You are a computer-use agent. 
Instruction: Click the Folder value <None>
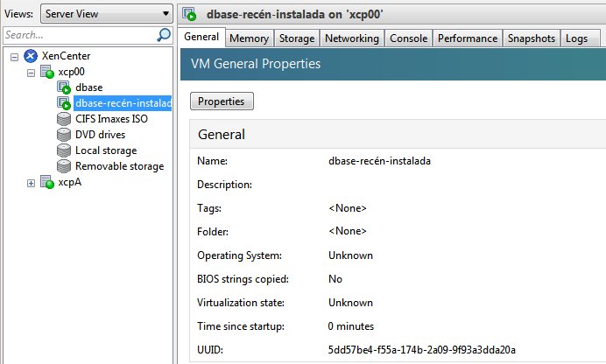pos(348,231)
